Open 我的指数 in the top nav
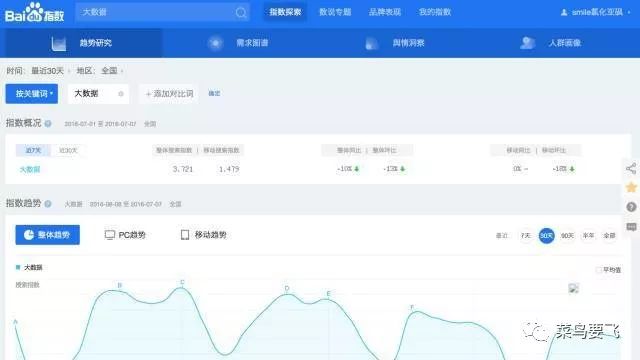 pos(435,12)
